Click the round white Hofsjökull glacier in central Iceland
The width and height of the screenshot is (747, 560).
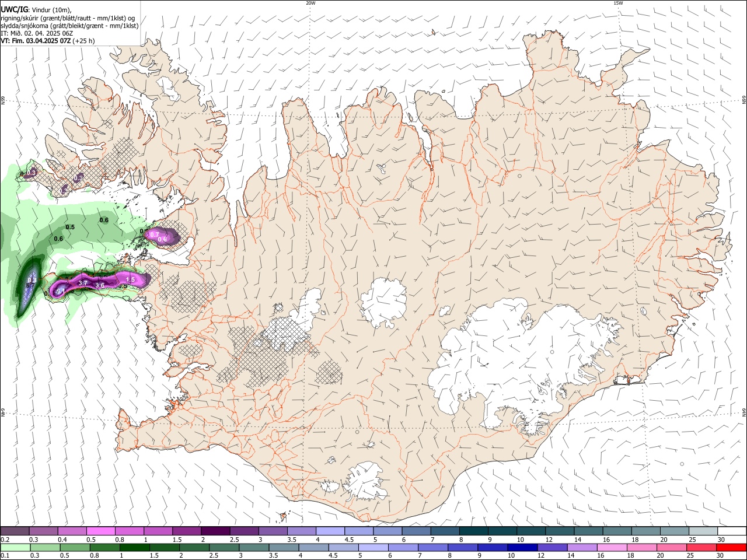383,303
